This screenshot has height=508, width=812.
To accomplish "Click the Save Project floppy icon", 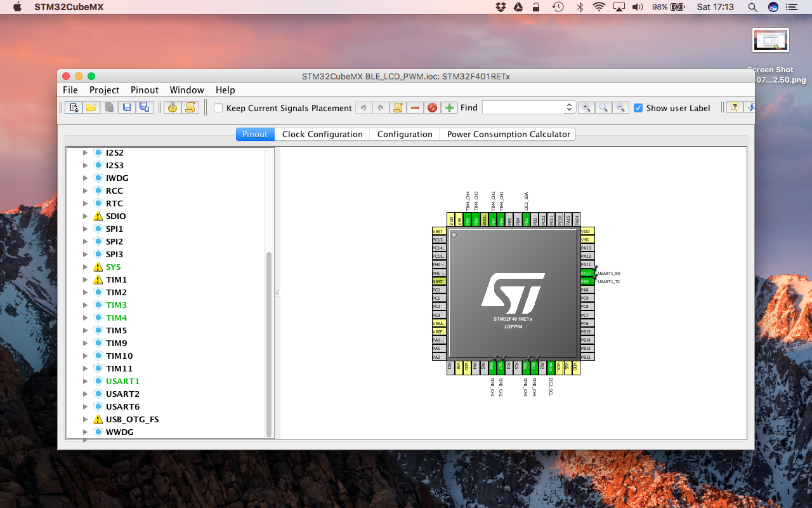I will point(127,107).
